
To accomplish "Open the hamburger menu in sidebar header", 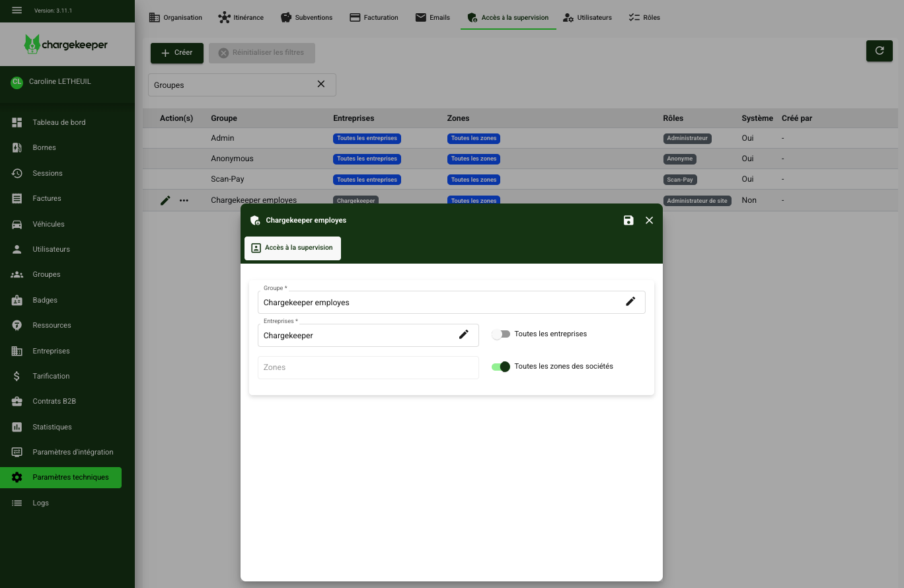I will 17,11.
